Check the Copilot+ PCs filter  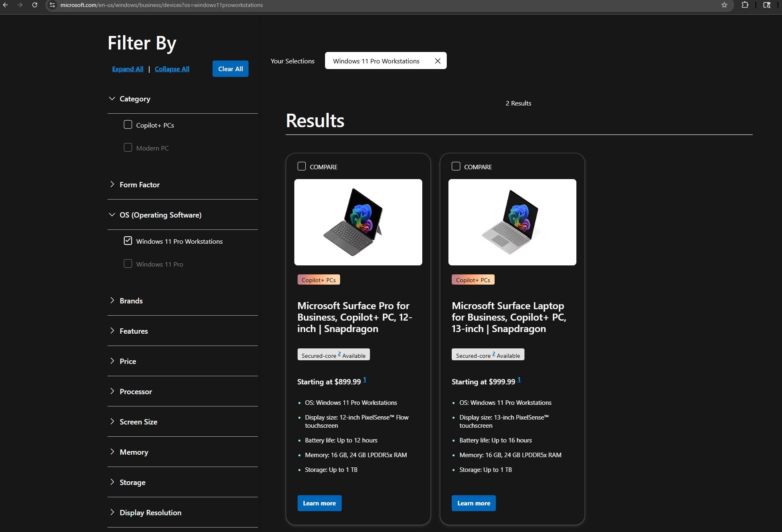(x=128, y=125)
